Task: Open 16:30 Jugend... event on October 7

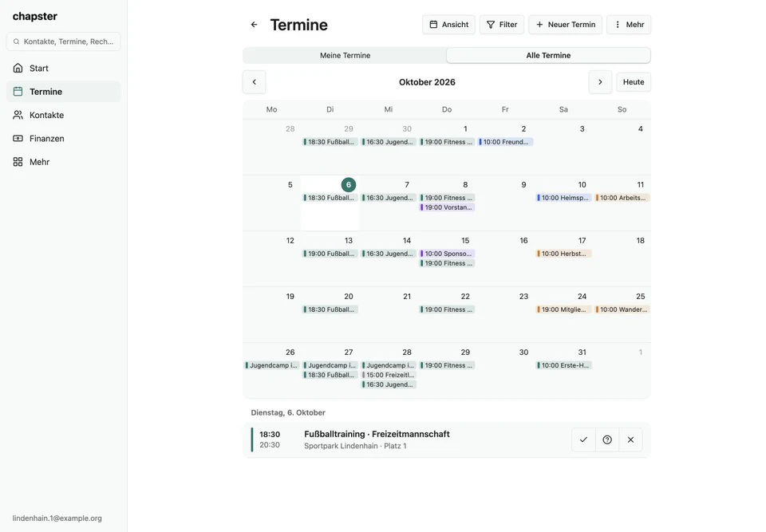Action: point(389,198)
